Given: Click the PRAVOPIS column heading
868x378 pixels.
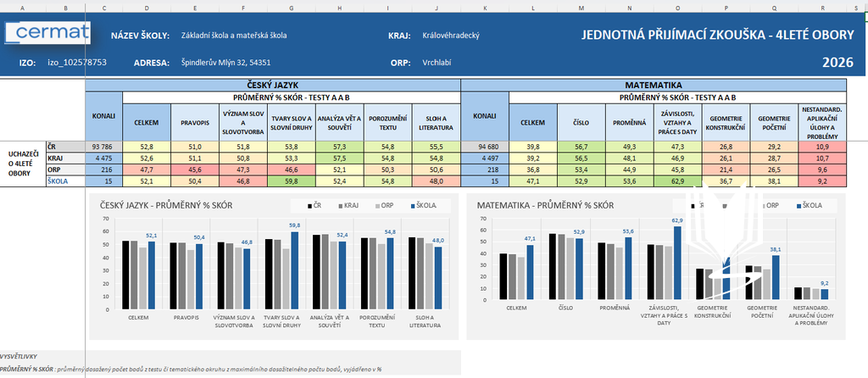Looking at the screenshot, I should pyautogui.click(x=196, y=122).
